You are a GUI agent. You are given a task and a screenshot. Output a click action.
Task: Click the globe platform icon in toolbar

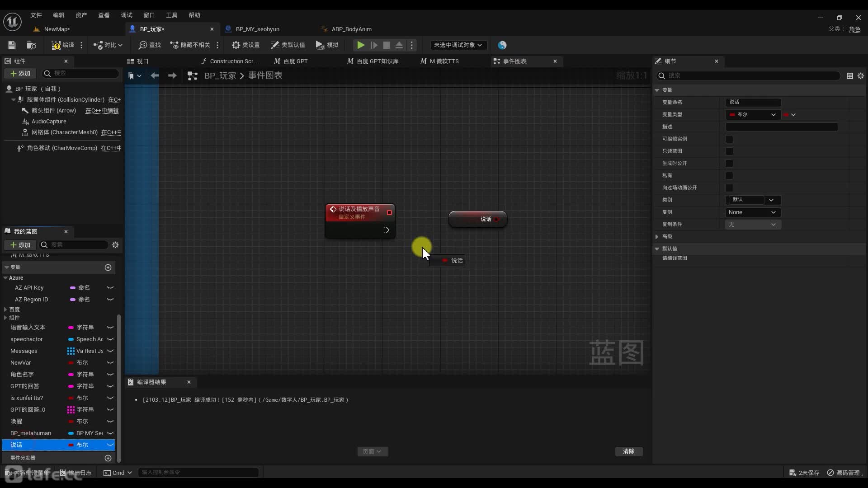(x=502, y=45)
